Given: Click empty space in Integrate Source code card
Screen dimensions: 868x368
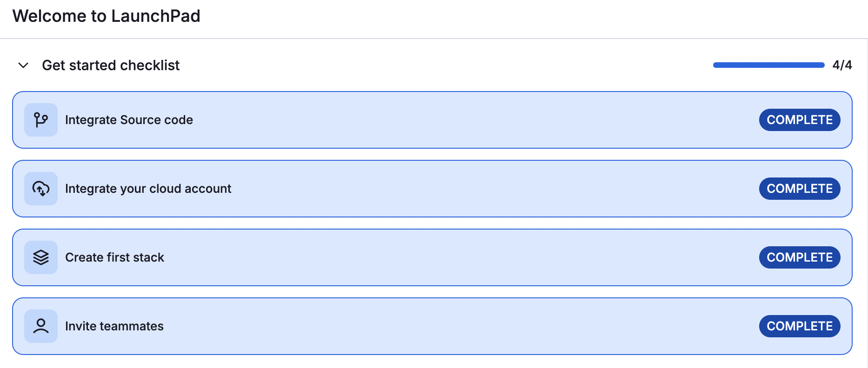Looking at the screenshot, I should (x=465, y=120).
